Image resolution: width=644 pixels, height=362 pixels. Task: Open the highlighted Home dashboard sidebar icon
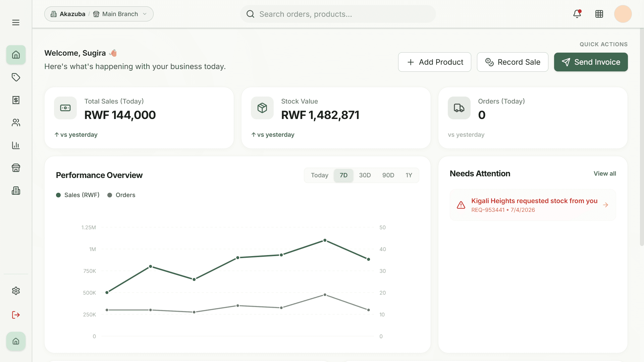(x=16, y=55)
